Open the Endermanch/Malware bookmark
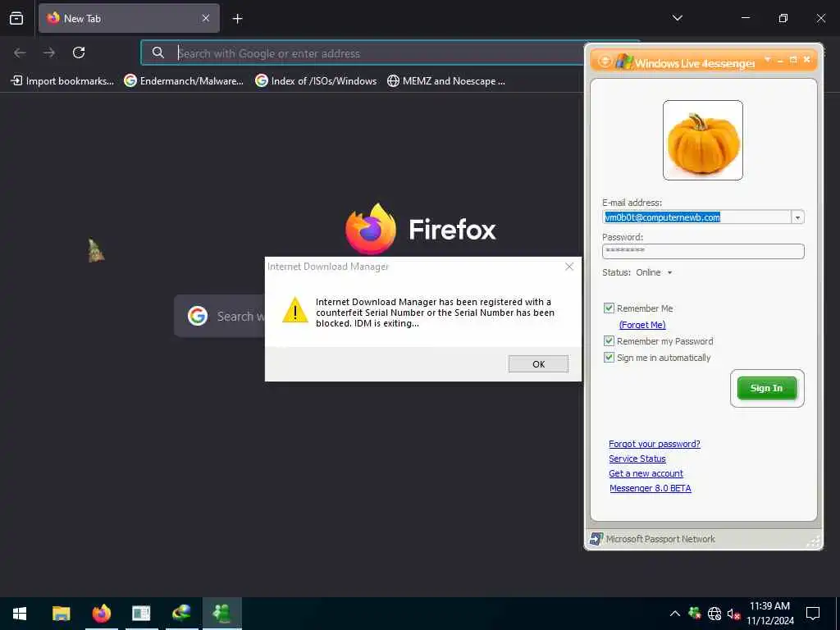This screenshot has height=630, width=840. 184,81
